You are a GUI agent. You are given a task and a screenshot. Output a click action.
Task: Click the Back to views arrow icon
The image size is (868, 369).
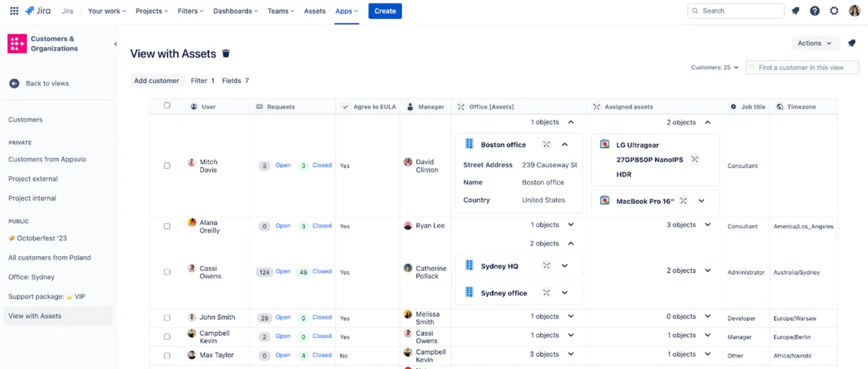(14, 83)
